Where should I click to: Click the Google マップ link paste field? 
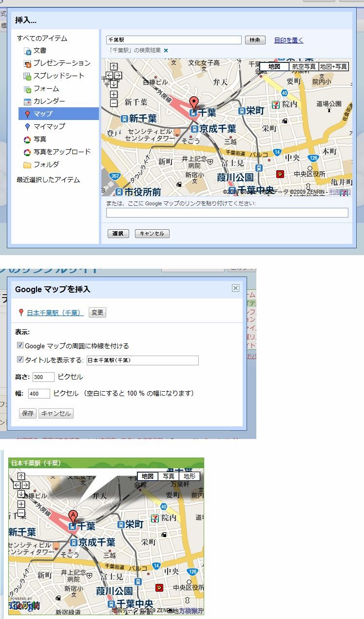tap(227, 213)
